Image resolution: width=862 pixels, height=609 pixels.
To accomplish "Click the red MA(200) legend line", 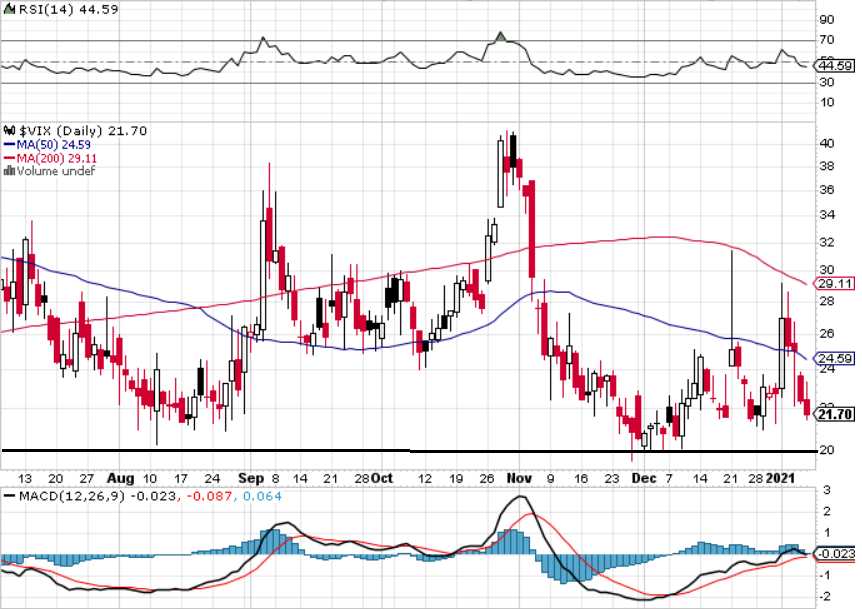I will coord(11,158).
